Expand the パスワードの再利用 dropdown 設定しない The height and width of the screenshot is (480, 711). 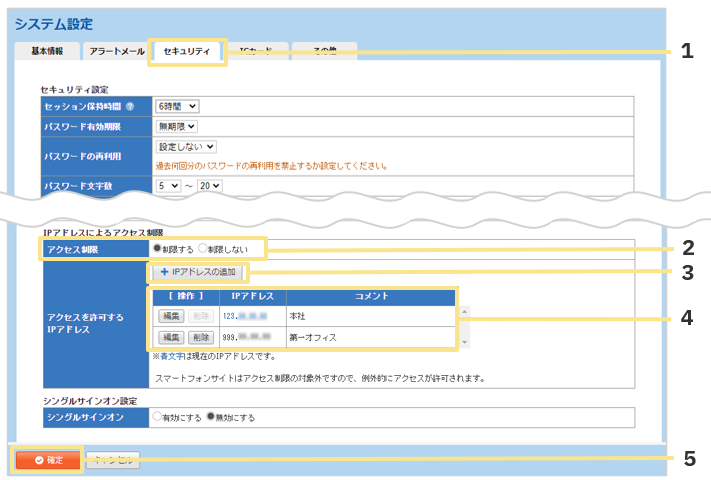click(x=186, y=147)
